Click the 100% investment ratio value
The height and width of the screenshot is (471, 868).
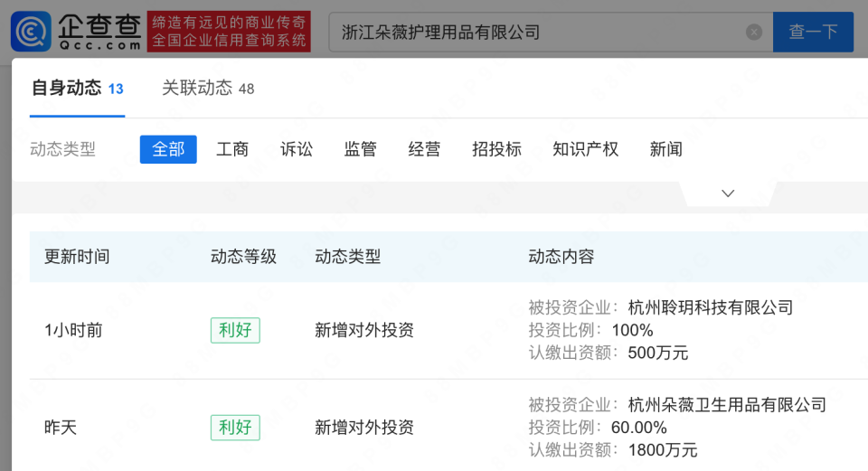point(632,330)
